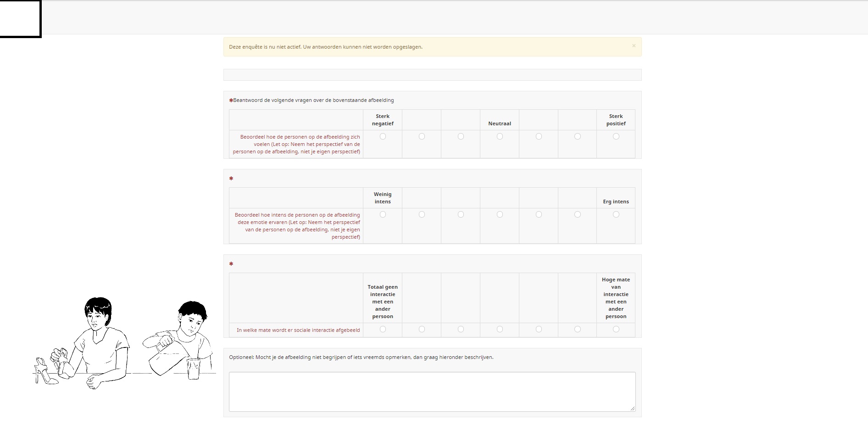Pick emotion intensity scale point 2 of 7
Viewport: 868px width, 448px height.
pyautogui.click(x=422, y=214)
